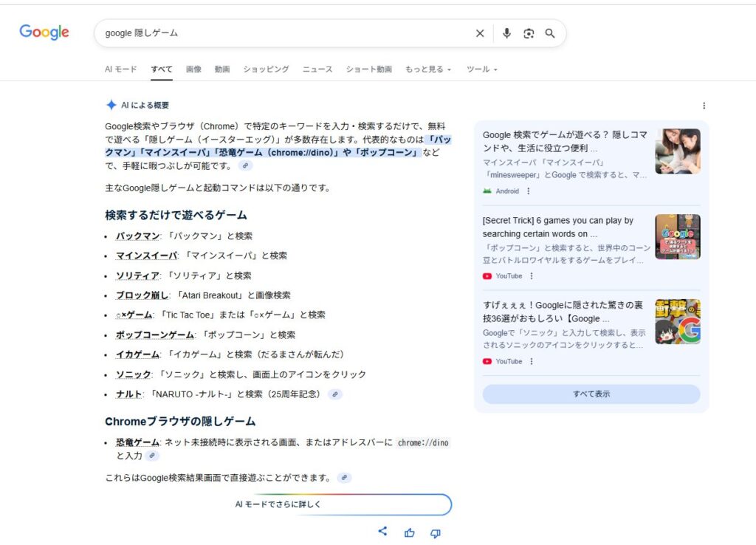Open the ニュース tab
Viewport: 756px width, 545px height.
pyautogui.click(x=317, y=69)
